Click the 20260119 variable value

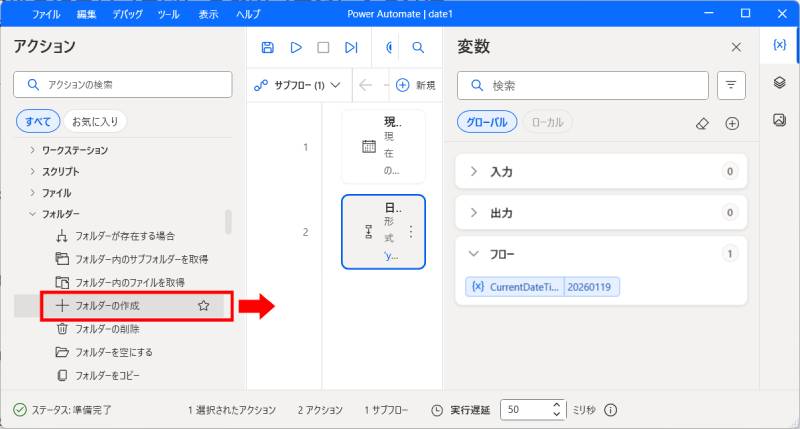pyautogui.click(x=589, y=287)
